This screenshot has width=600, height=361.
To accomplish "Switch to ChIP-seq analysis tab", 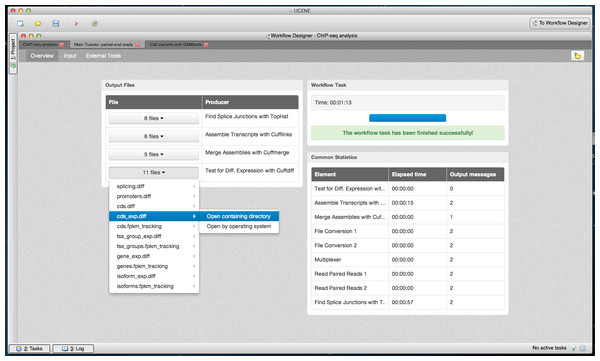I will pyautogui.click(x=40, y=45).
